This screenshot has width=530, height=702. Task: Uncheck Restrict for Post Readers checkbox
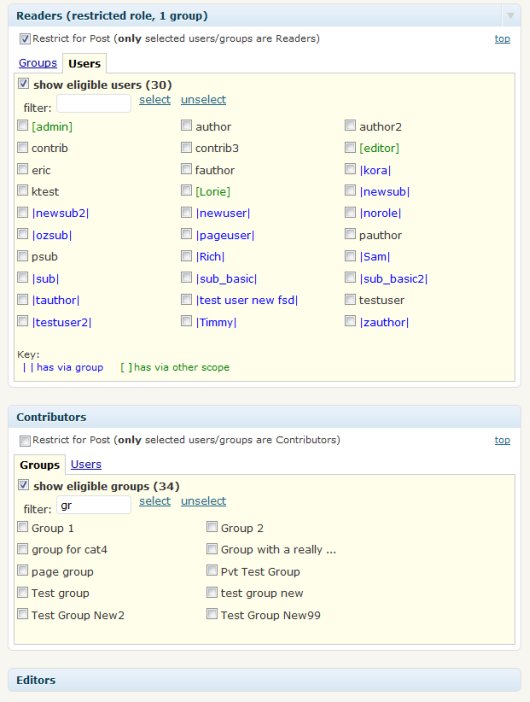tap(25, 39)
